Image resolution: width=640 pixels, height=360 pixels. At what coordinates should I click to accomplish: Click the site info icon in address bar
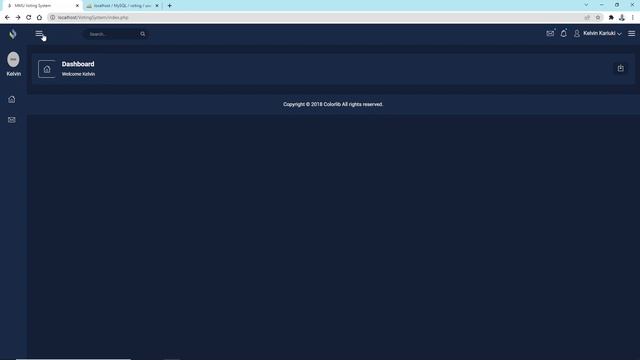(52, 18)
